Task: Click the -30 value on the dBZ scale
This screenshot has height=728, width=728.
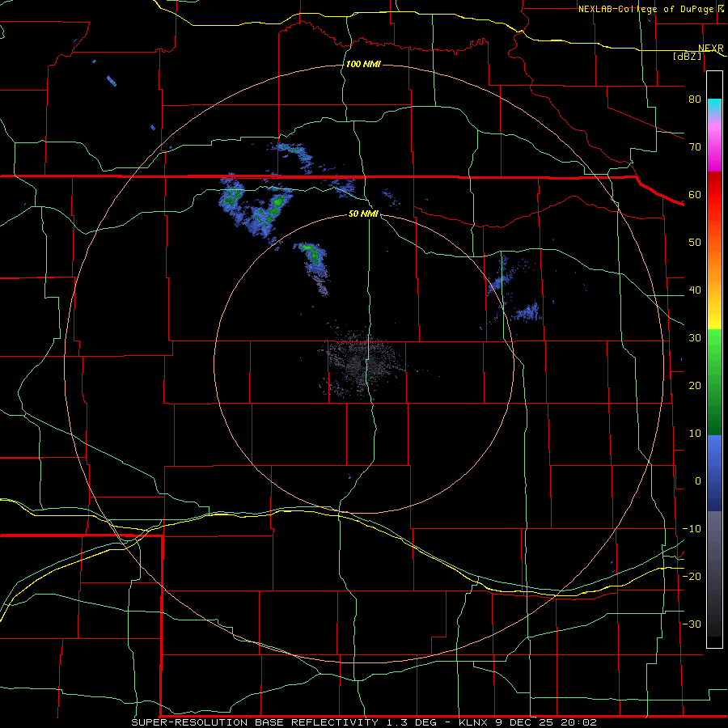Action: tap(692, 624)
